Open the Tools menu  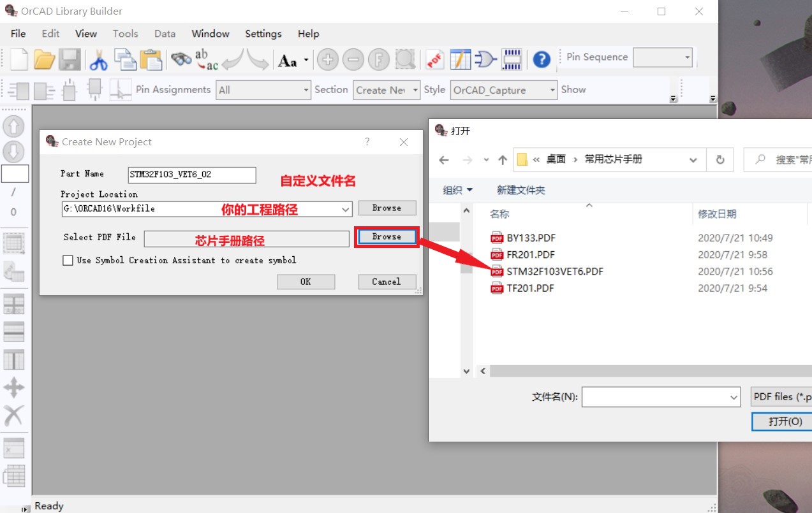pos(125,34)
